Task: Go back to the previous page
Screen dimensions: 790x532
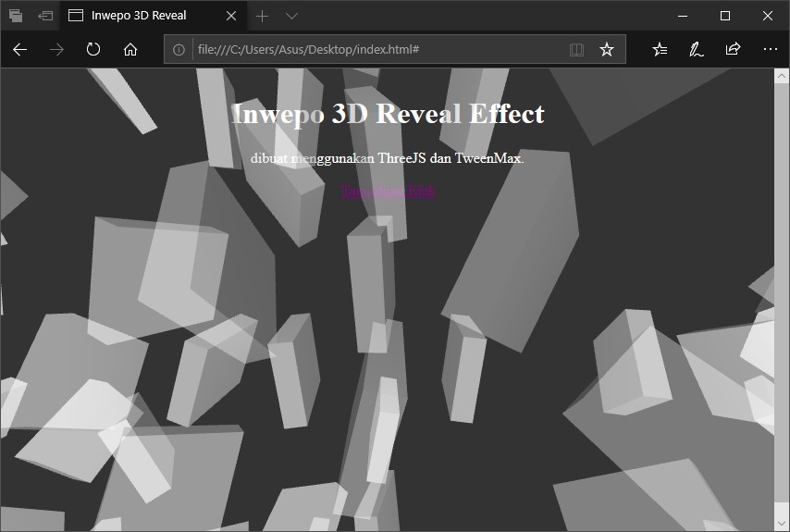Action: [20, 49]
